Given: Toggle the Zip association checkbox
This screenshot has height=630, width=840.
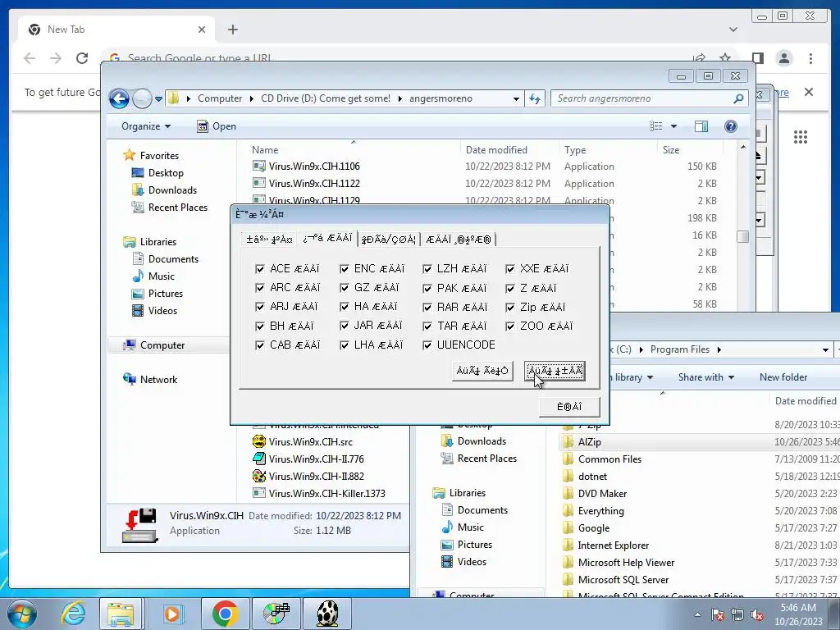Looking at the screenshot, I should pyautogui.click(x=510, y=308).
